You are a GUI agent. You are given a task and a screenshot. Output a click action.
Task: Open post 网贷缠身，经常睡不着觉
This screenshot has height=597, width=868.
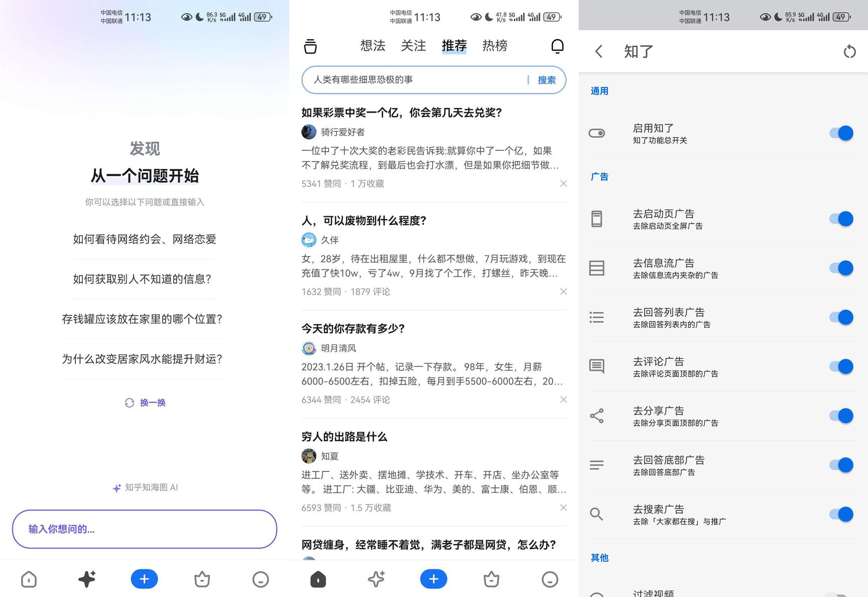[x=428, y=545]
